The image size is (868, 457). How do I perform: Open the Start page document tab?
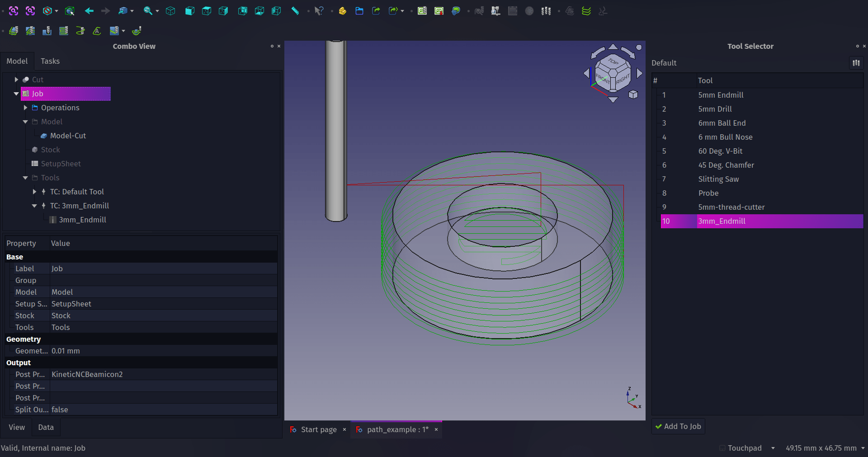318,429
